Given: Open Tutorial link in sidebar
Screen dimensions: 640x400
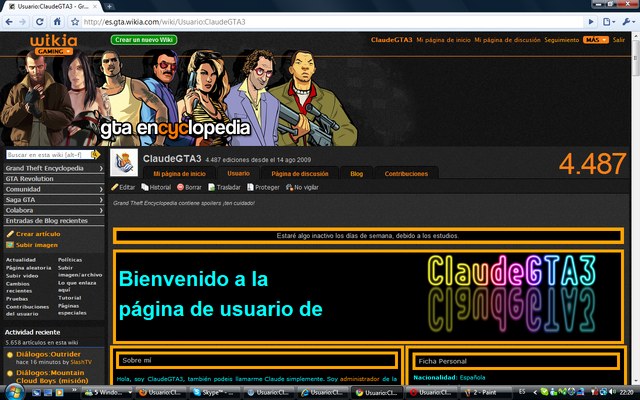Looking at the screenshot, I should point(69,298).
